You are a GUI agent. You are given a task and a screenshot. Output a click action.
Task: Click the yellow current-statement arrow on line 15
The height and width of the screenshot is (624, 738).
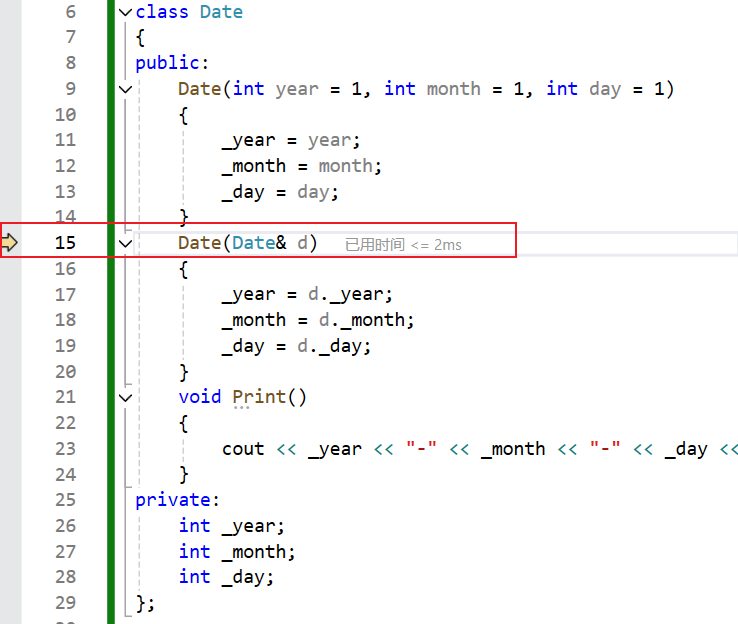coord(9,242)
